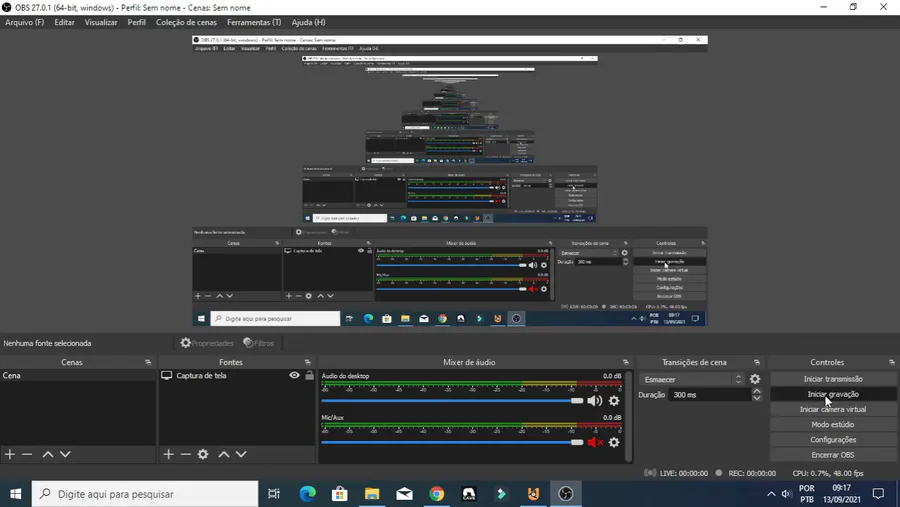The width and height of the screenshot is (900, 507).
Task: Mute Áudio do desktop speaker icon
Action: pos(595,401)
